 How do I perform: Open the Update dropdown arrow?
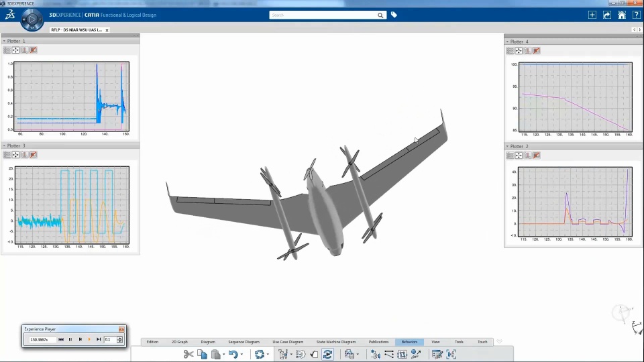268,355
